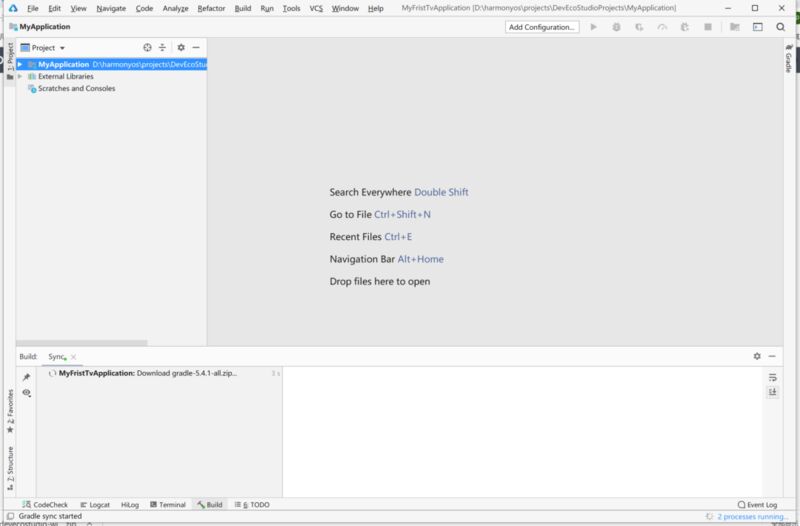Click the background processes spinner in the status bar

pyautogui.click(x=709, y=517)
